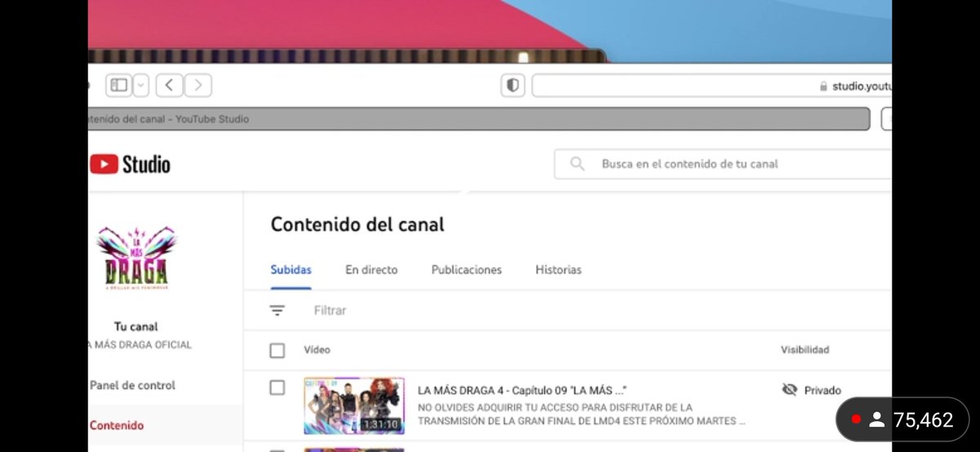Focus the channel content search field
The height and width of the screenshot is (452, 980).
click(723, 164)
